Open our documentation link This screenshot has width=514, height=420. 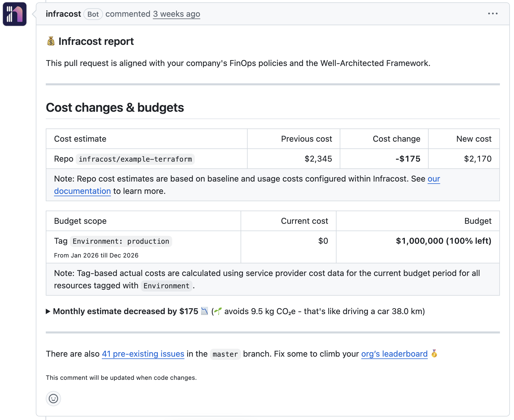click(x=82, y=191)
